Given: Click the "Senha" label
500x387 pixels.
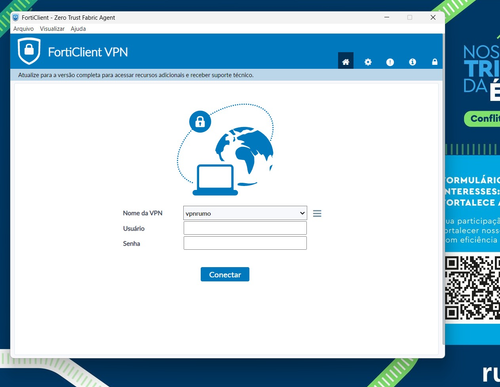Looking at the screenshot, I should [131, 243].
